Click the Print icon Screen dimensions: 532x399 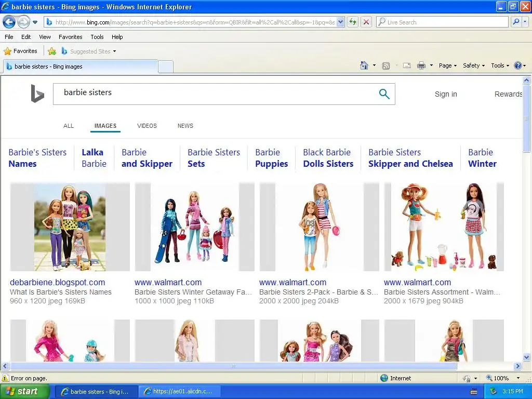(421, 65)
